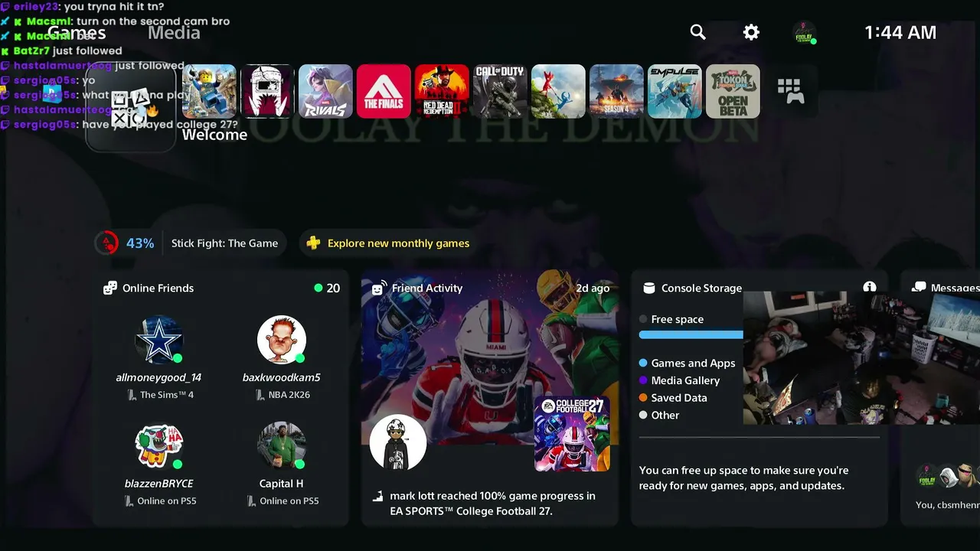Open Explore new monthly games
The width and height of the screenshot is (980, 551).
coord(388,243)
